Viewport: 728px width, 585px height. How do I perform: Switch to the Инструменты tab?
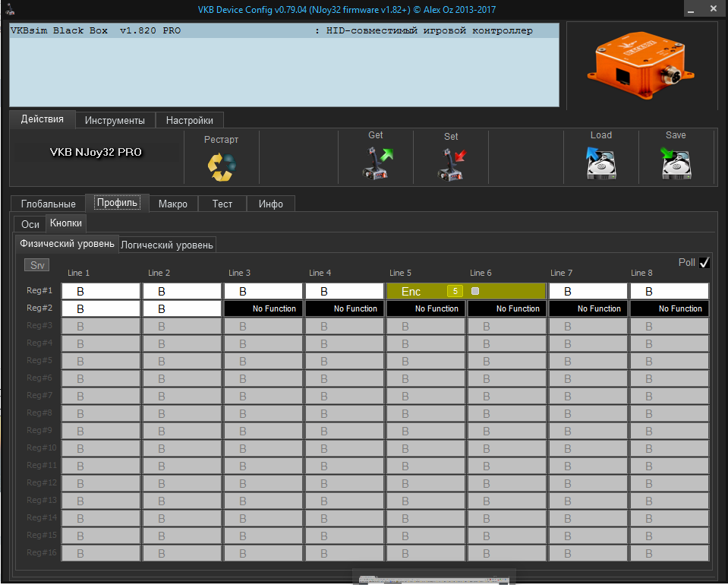(115, 120)
